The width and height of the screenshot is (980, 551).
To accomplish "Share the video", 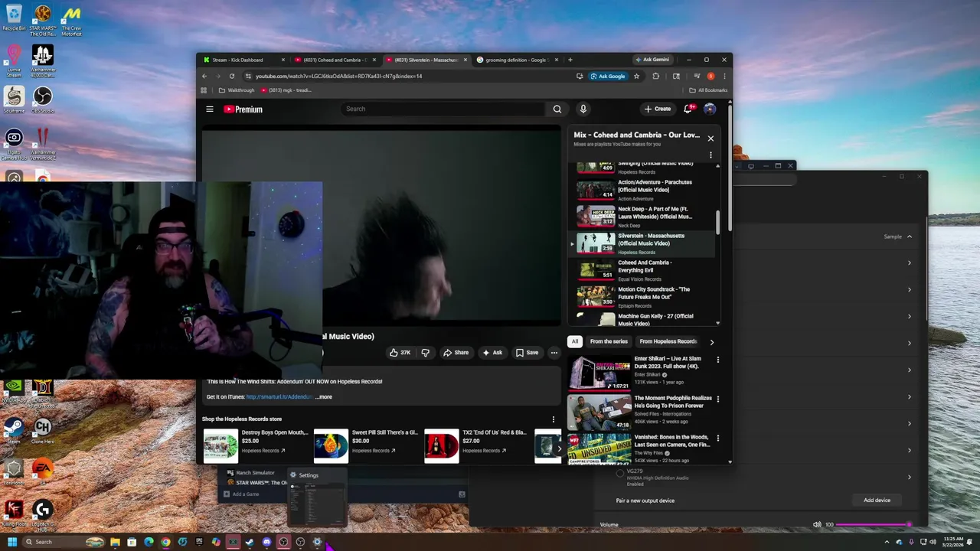I will (456, 353).
